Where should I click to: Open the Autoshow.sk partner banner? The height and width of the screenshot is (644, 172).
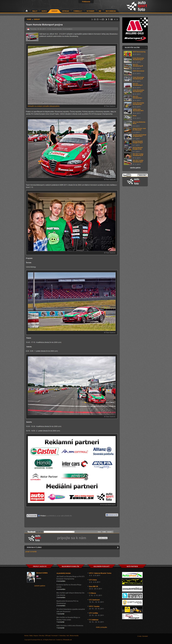132,575
